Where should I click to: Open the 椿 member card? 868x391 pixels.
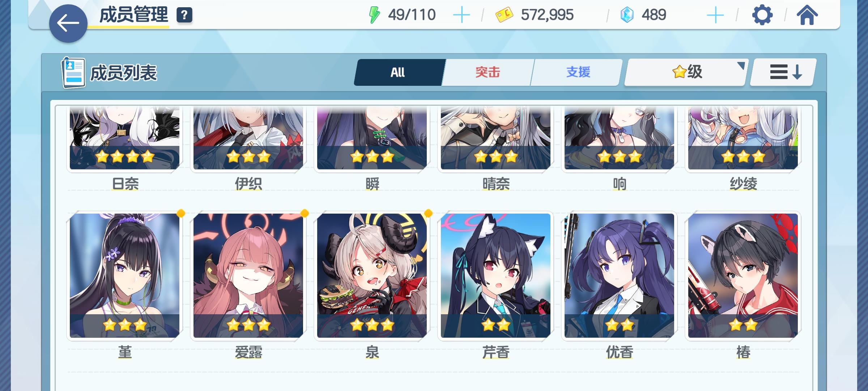click(x=743, y=276)
